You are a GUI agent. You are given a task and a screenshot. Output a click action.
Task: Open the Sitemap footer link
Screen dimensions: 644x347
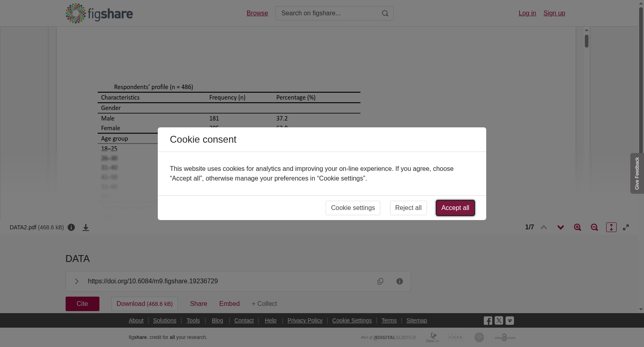(417, 320)
